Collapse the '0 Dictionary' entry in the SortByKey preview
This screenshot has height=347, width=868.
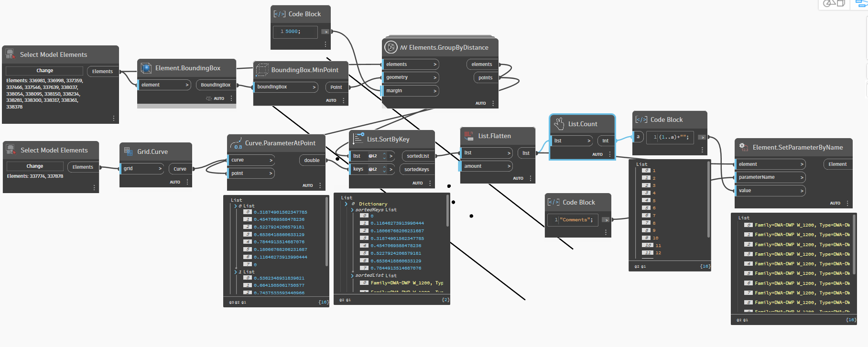(346, 204)
